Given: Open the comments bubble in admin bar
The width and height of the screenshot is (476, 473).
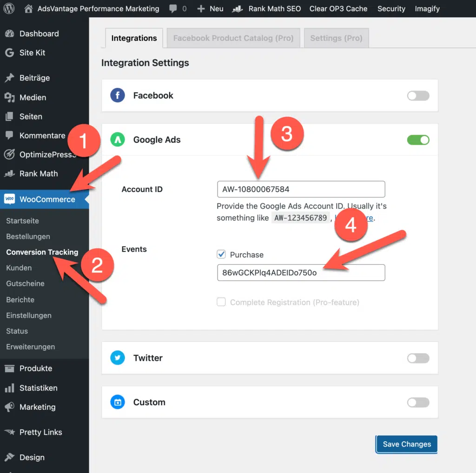Looking at the screenshot, I should [x=173, y=8].
